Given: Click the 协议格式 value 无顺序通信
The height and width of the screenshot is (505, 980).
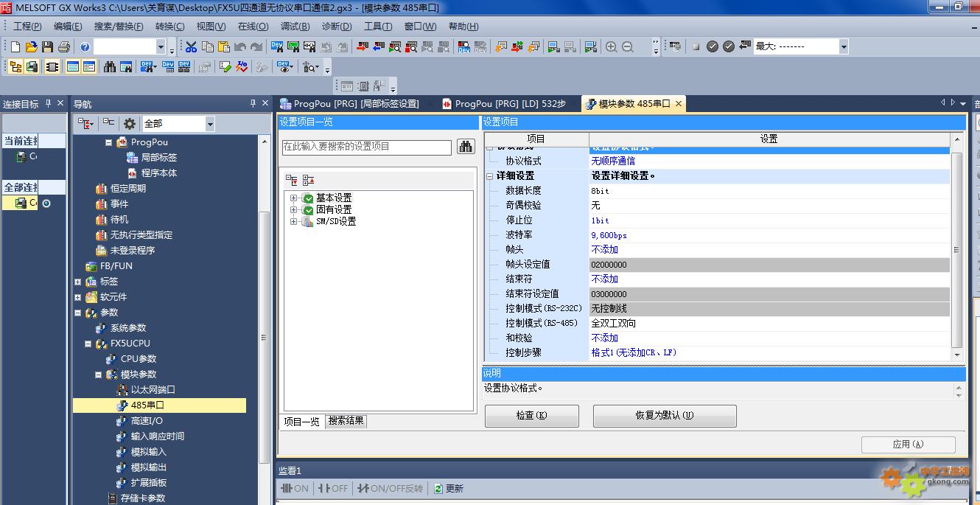Looking at the screenshot, I should 769,161.
